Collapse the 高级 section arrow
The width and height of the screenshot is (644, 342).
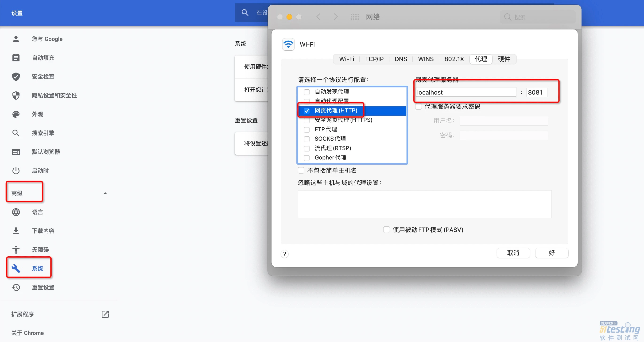105,193
